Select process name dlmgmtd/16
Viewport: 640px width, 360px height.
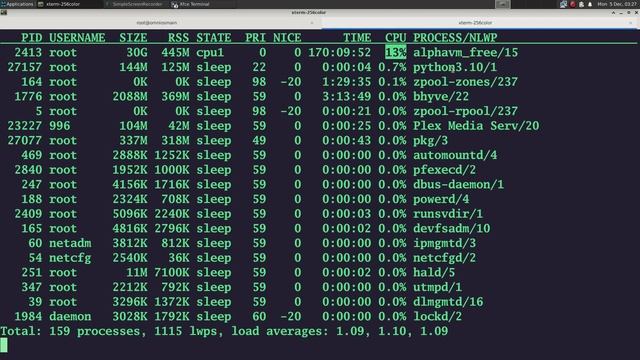tap(448, 302)
